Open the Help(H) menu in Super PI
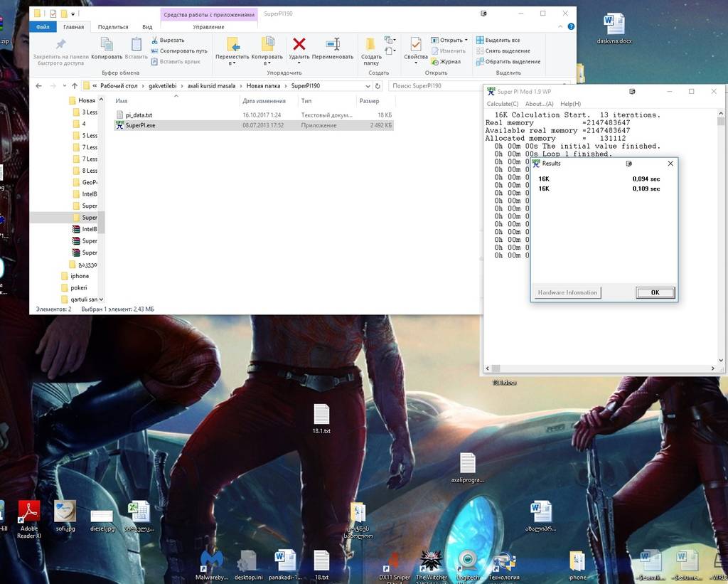Screen dimensions: 728x584 click(570, 104)
